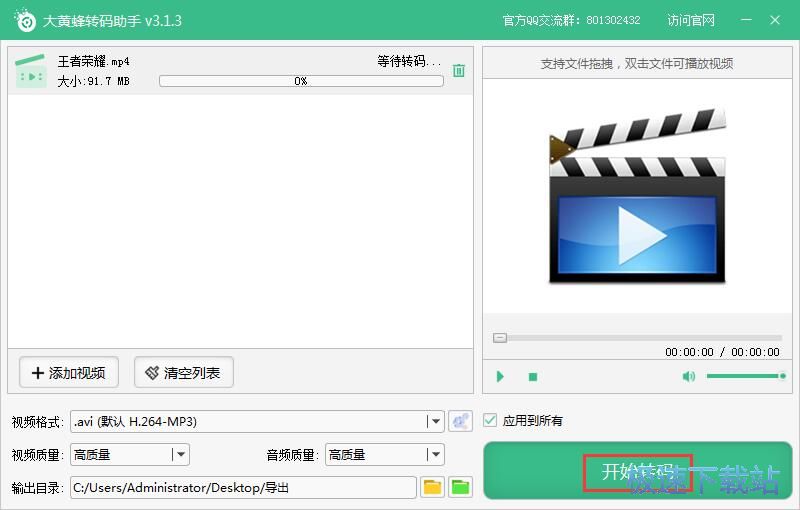Click the clapperboard preview image
Screen dimensions: 800x510
click(x=637, y=196)
